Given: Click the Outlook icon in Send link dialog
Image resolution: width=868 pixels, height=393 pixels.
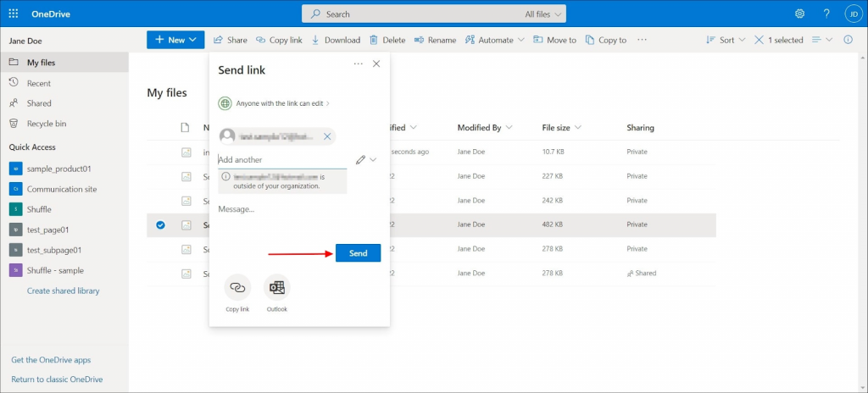Looking at the screenshot, I should (x=277, y=288).
